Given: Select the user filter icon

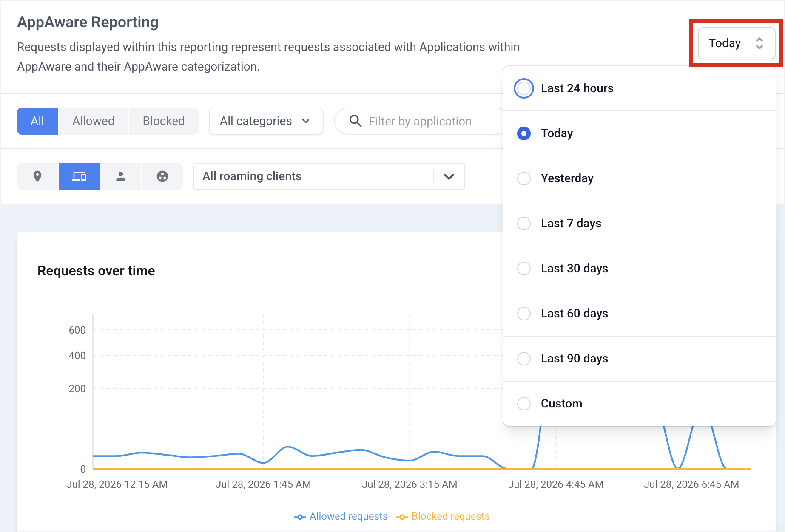Looking at the screenshot, I should tap(121, 176).
